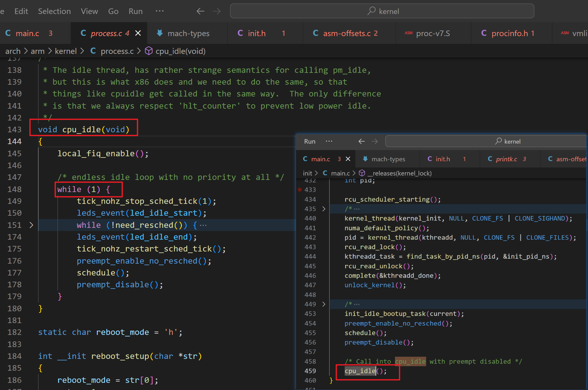Click the cube symbol icon before cpu_idle(void) breadcrumb

click(x=149, y=51)
